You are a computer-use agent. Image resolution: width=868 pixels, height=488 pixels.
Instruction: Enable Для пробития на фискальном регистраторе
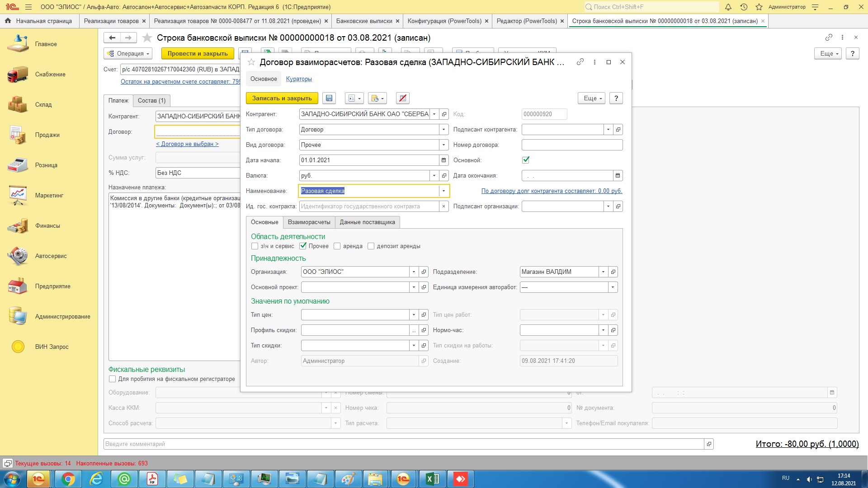[113, 379]
